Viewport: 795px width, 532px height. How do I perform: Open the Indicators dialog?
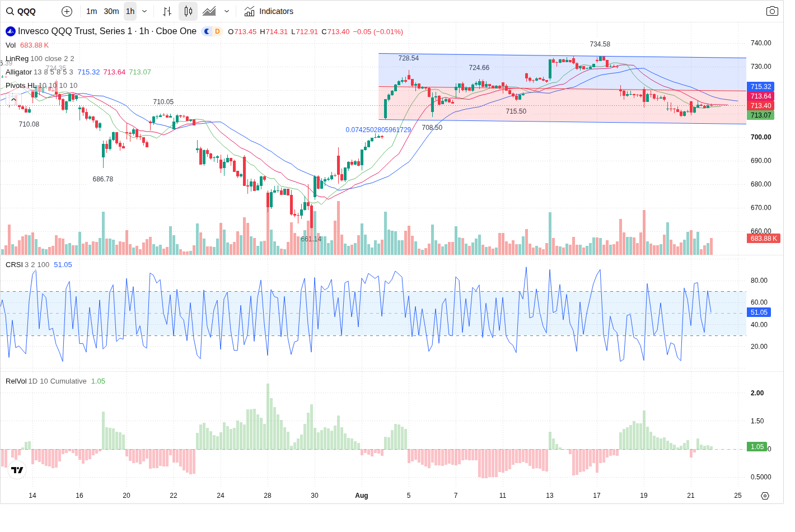(x=269, y=11)
